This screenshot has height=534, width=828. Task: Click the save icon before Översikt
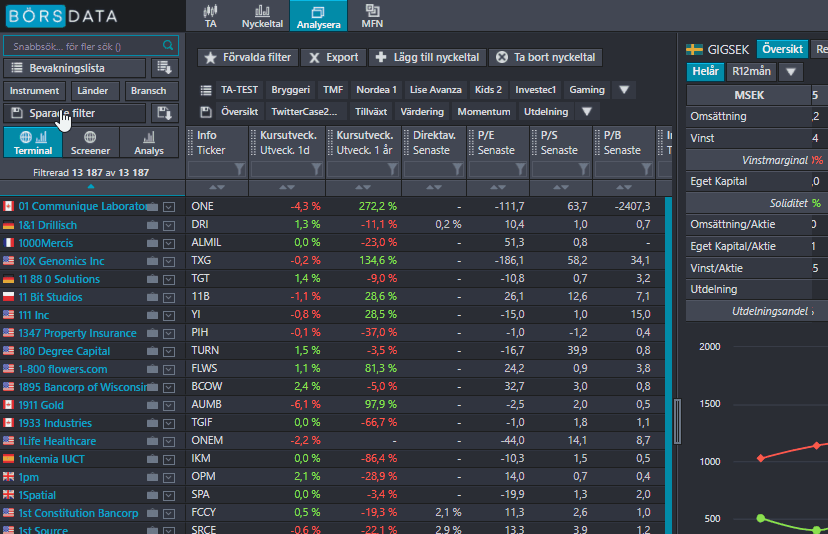click(206, 112)
